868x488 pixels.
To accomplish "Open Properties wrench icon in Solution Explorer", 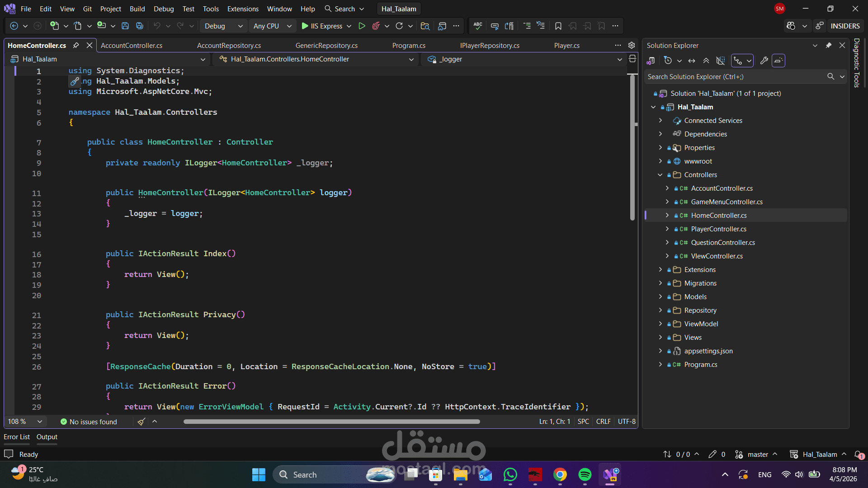I will (x=764, y=61).
